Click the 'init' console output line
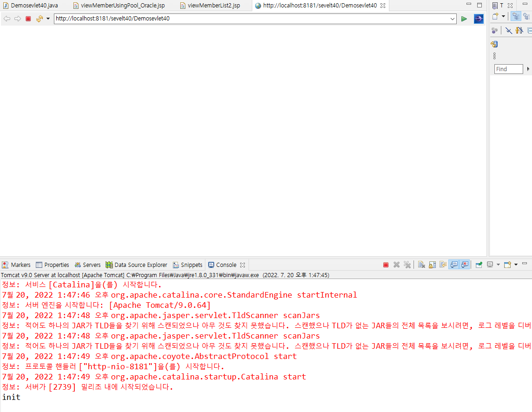The height and width of the screenshot is (412, 532). coord(11,397)
